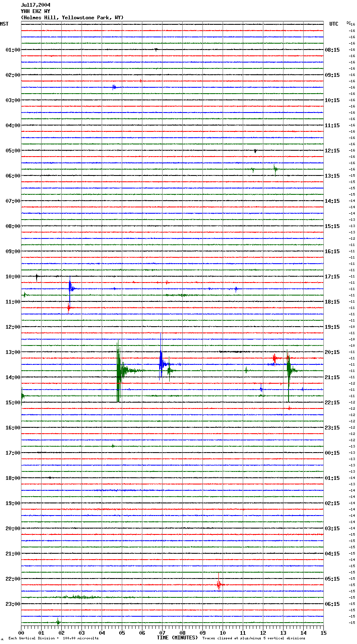Click the 22:15 UTC time label
Screen dimensions: 357x644
[x=332, y=403]
